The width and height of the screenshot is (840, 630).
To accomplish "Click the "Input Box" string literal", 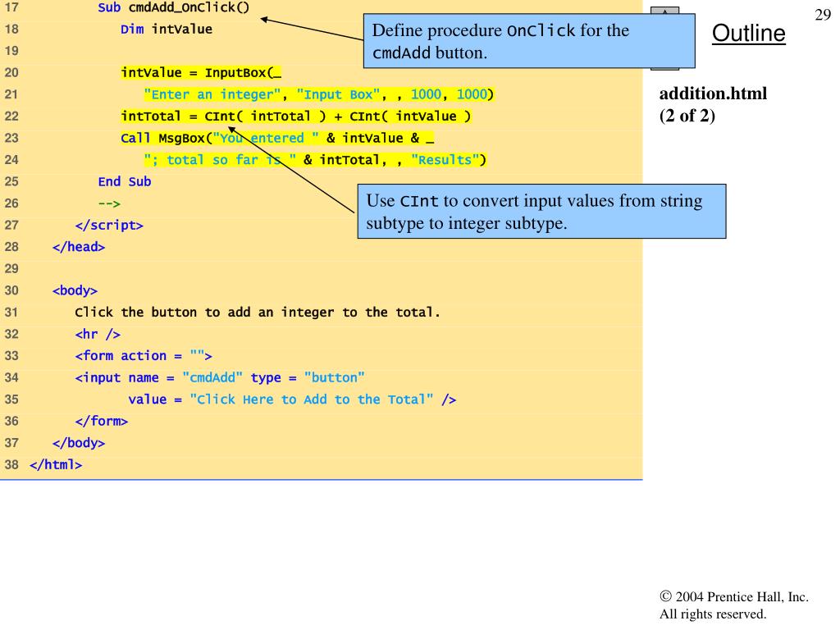I will point(338,94).
